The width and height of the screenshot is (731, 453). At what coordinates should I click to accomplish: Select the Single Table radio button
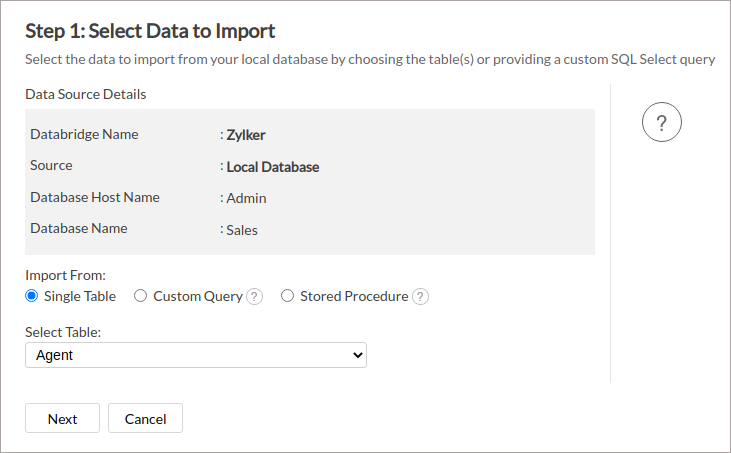coord(32,296)
